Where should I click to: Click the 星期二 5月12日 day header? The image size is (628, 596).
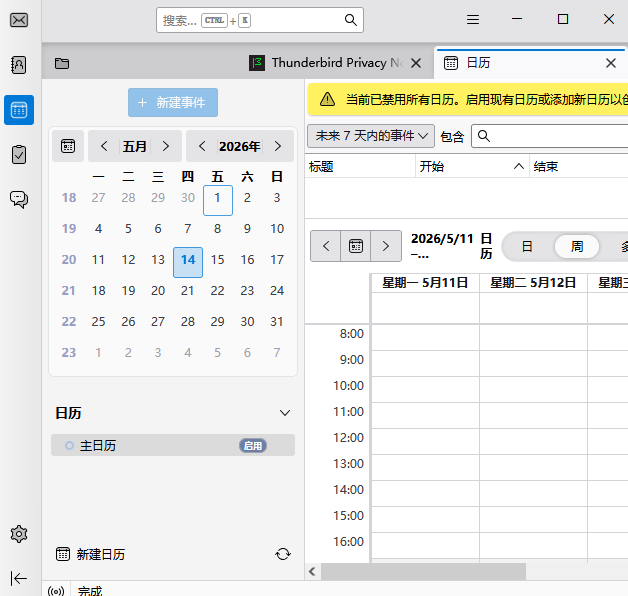coord(533,283)
